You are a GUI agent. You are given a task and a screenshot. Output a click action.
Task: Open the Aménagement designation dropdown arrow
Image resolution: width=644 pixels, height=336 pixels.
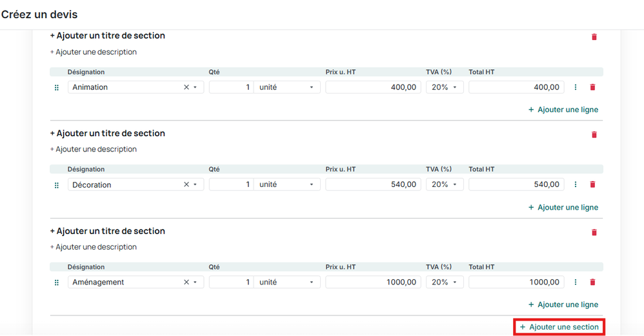[x=196, y=282]
